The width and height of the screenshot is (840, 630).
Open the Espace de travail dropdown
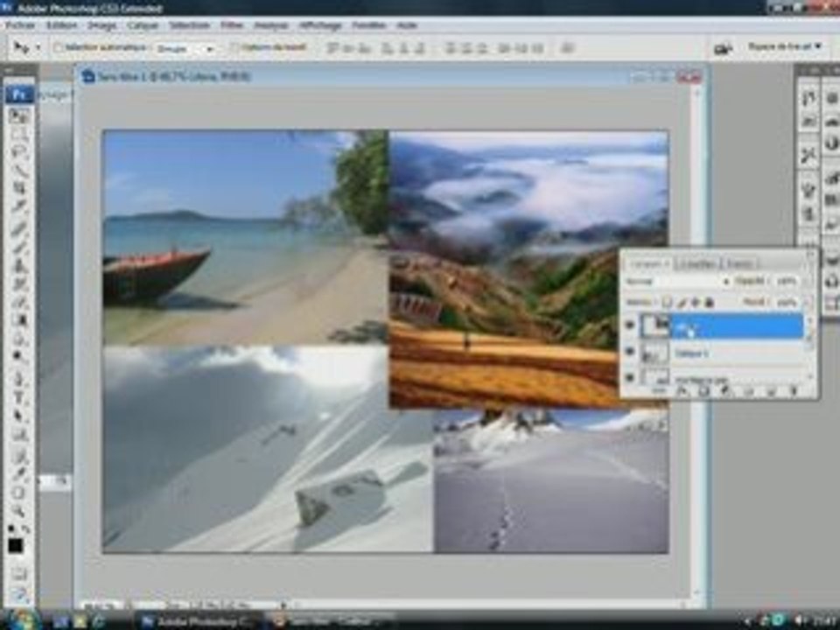pyautogui.click(x=785, y=47)
